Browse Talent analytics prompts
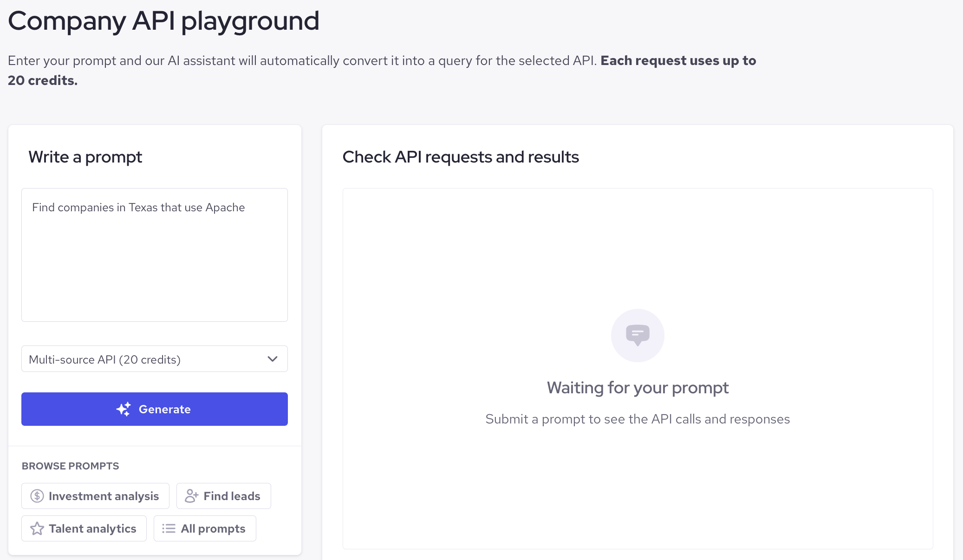 coord(84,528)
